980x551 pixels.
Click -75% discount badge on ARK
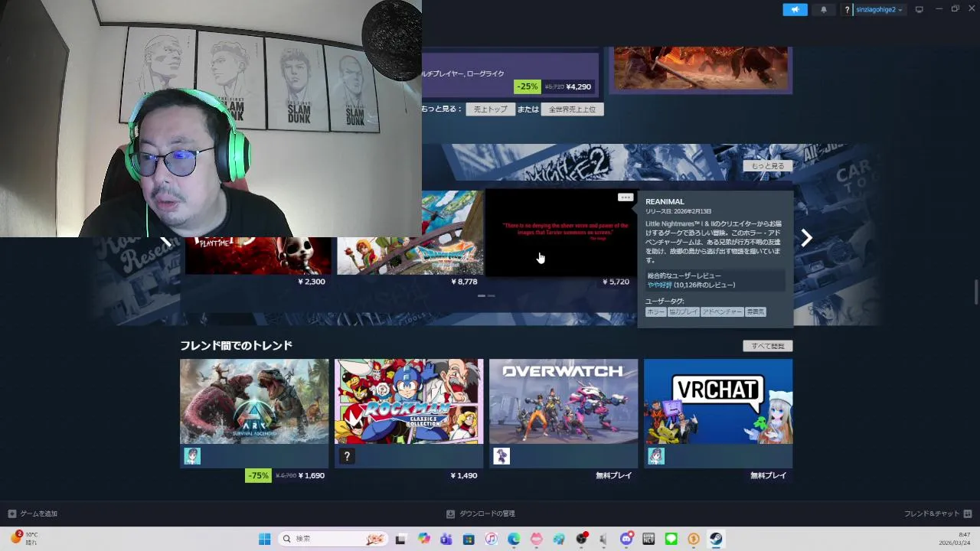pos(258,475)
